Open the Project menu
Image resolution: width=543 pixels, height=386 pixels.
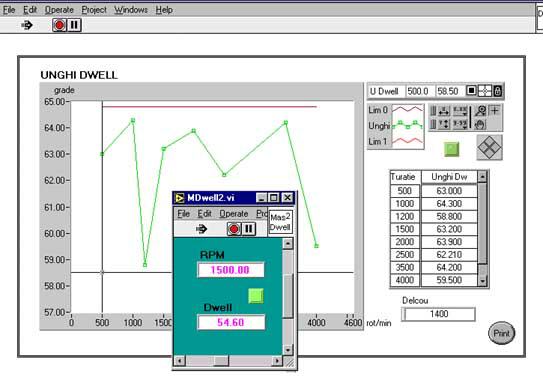tap(94, 10)
